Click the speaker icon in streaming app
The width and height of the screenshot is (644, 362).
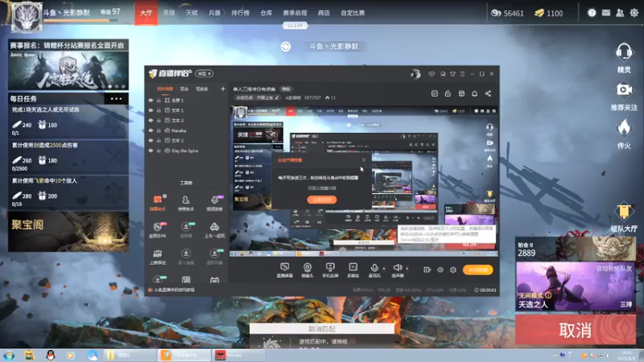tap(397, 268)
